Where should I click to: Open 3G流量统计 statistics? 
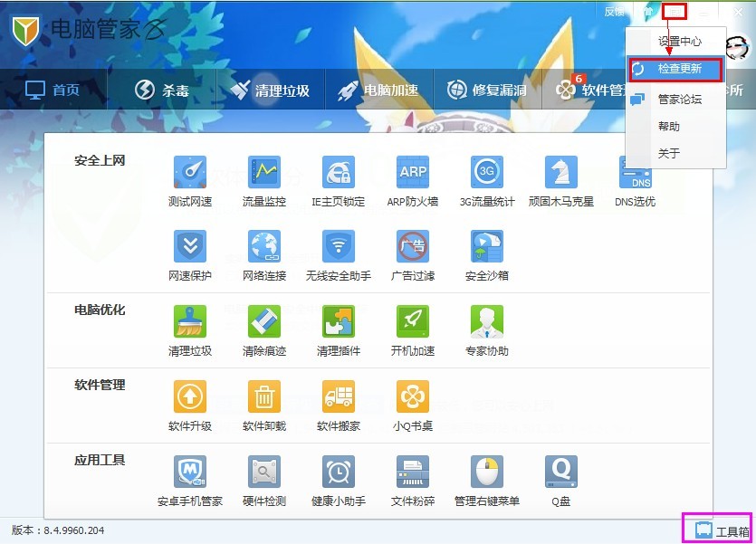(x=487, y=181)
